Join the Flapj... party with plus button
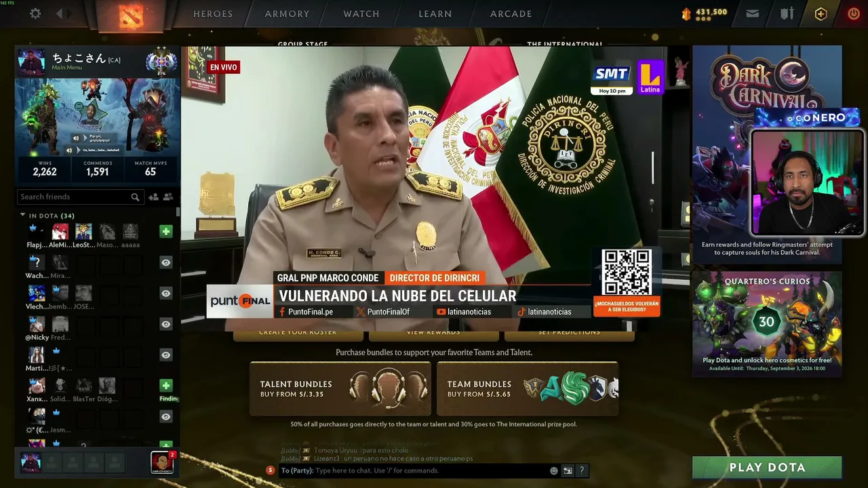This screenshot has width=868, height=488. point(166,232)
